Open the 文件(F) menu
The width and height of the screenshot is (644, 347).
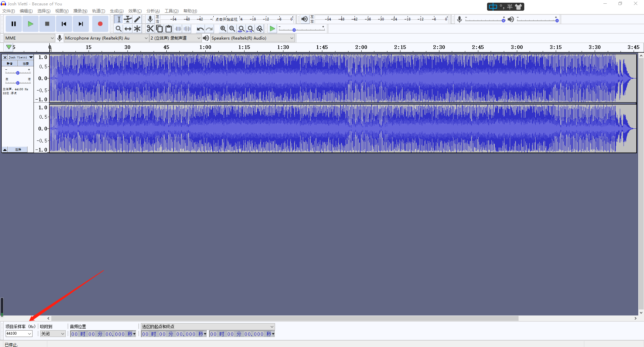(x=9, y=11)
